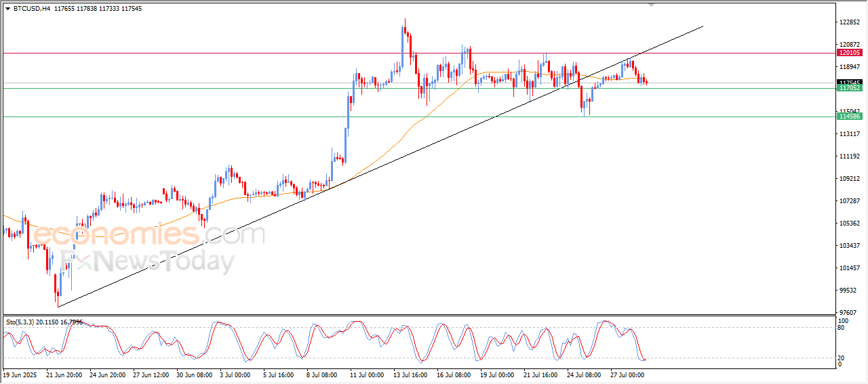Click the 105362 price axis value

(849, 223)
